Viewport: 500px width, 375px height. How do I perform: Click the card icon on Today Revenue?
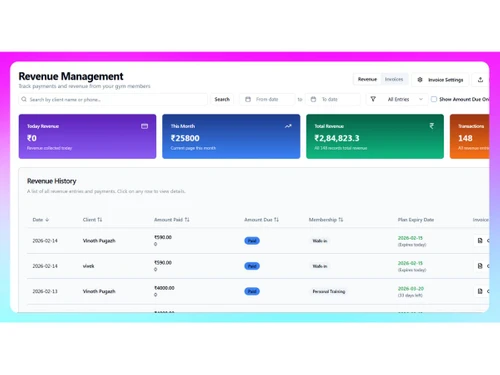click(x=144, y=126)
